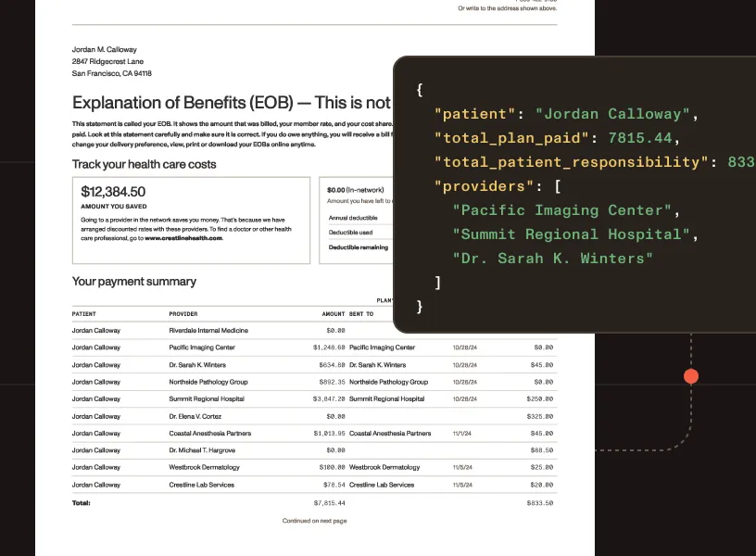Select the 7815.44 JSON value
756x556 pixels.
(x=640, y=138)
